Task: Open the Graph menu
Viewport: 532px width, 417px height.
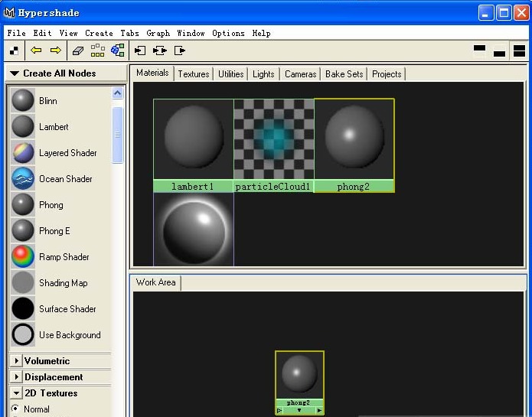Action: click(158, 33)
